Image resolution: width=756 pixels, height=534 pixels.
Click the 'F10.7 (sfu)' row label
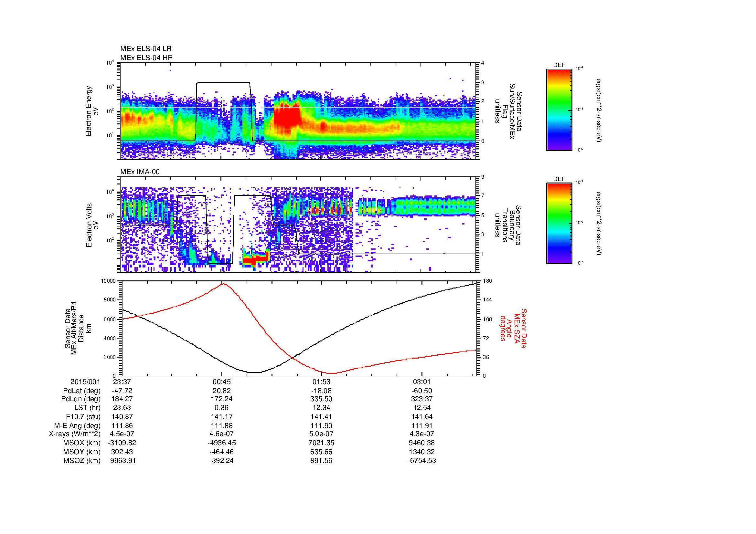click(83, 417)
